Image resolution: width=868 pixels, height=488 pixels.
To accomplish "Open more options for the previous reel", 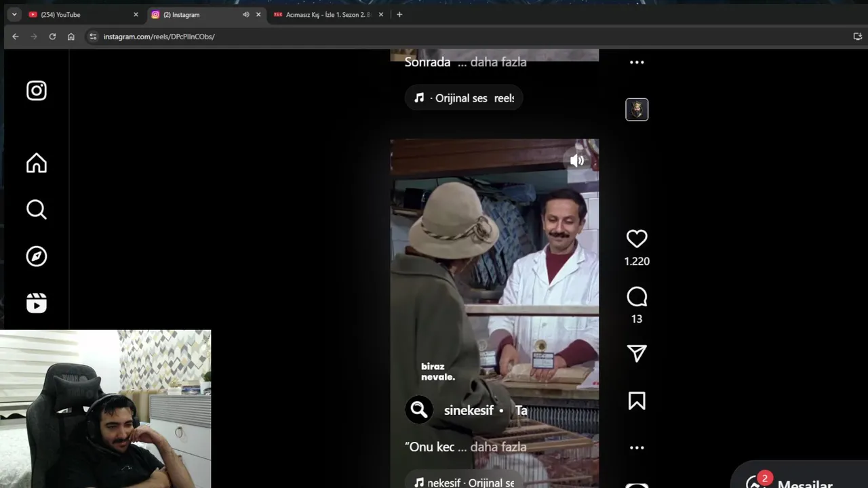I will pyautogui.click(x=637, y=62).
